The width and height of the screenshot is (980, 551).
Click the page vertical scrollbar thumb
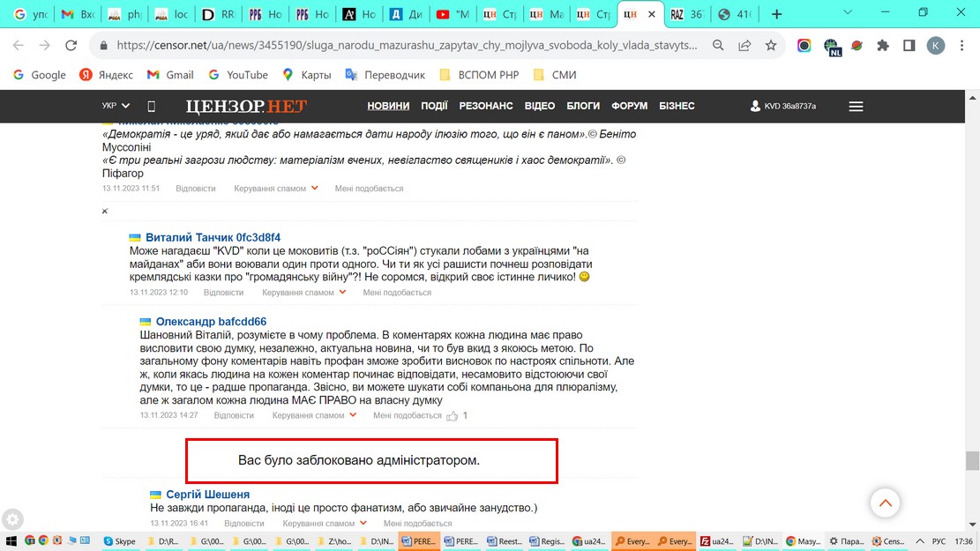point(972,461)
